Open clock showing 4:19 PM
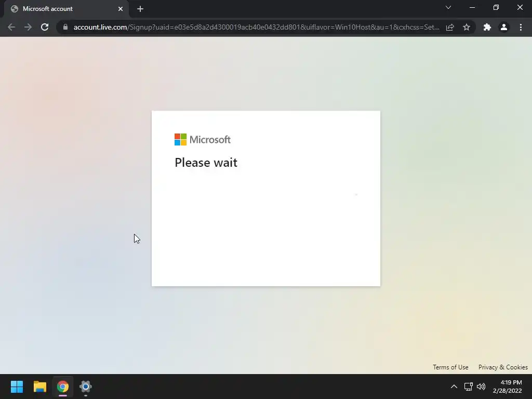The height and width of the screenshot is (399, 532). [507, 387]
